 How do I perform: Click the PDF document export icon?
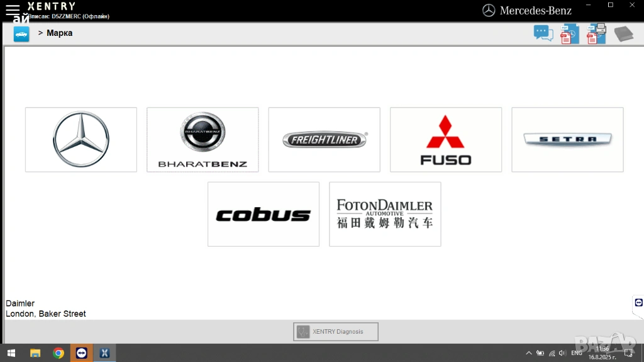[569, 34]
